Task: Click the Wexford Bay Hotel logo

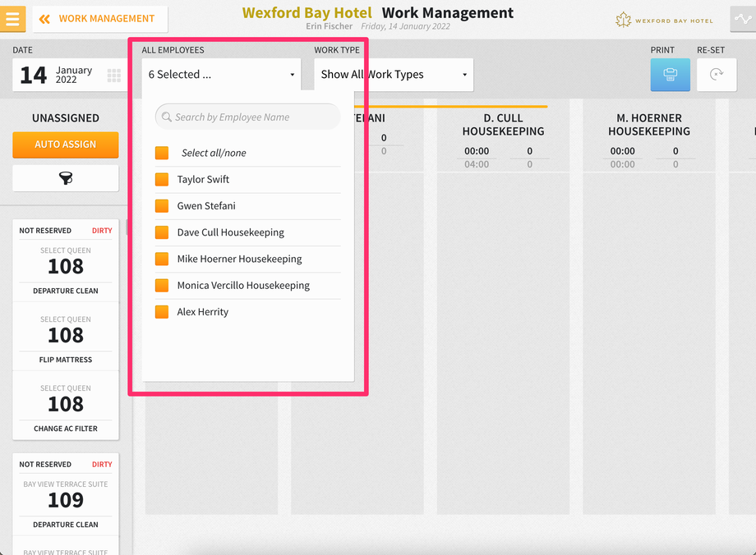Action: click(664, 21)
